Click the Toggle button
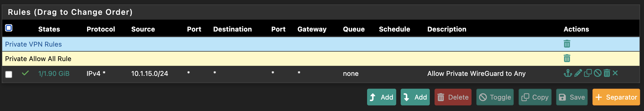Viewport: 644px width, 111px height. click(495, 97)
